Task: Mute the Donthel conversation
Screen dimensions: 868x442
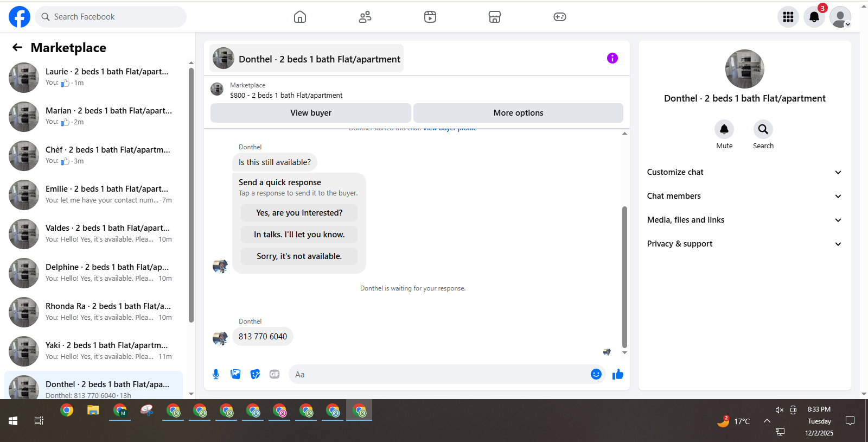Action: [724, 129]
